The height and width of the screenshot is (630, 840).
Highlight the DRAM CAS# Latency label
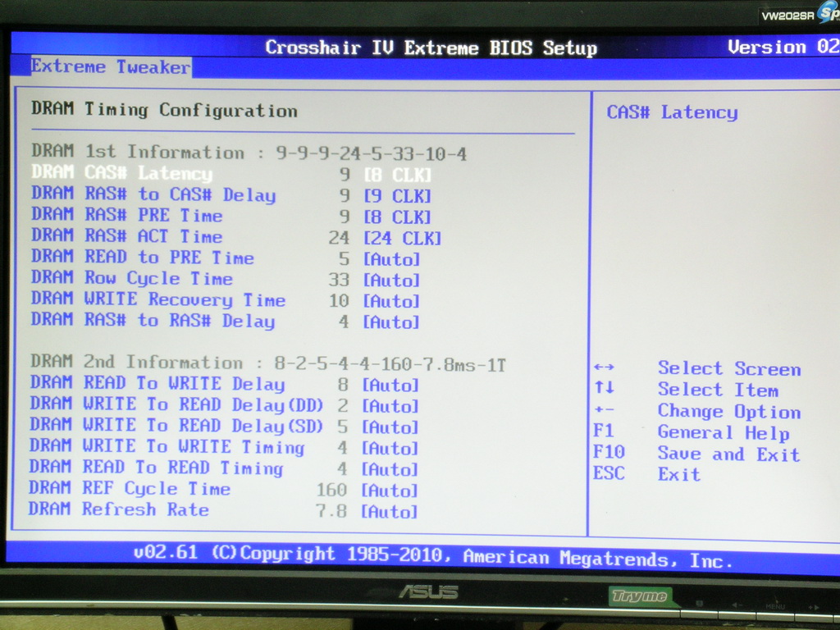tap(122, 172)
